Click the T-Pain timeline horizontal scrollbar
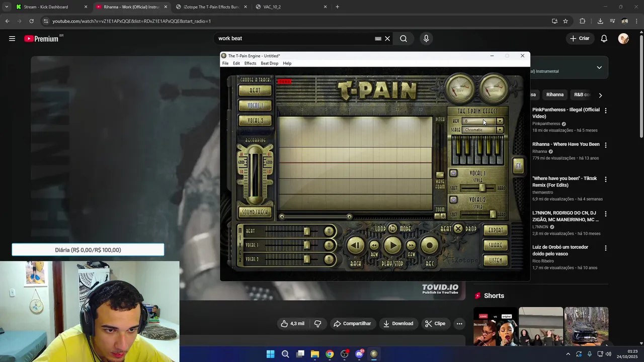 pyautogui.click(x=315, y=217)
